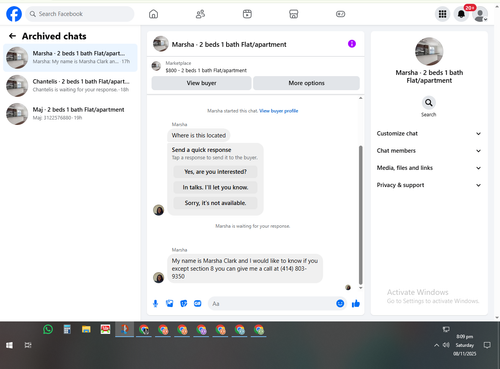Screen dimensions: 500x369
Task: Send a thumbs-up like
Action: pos(356,303)
